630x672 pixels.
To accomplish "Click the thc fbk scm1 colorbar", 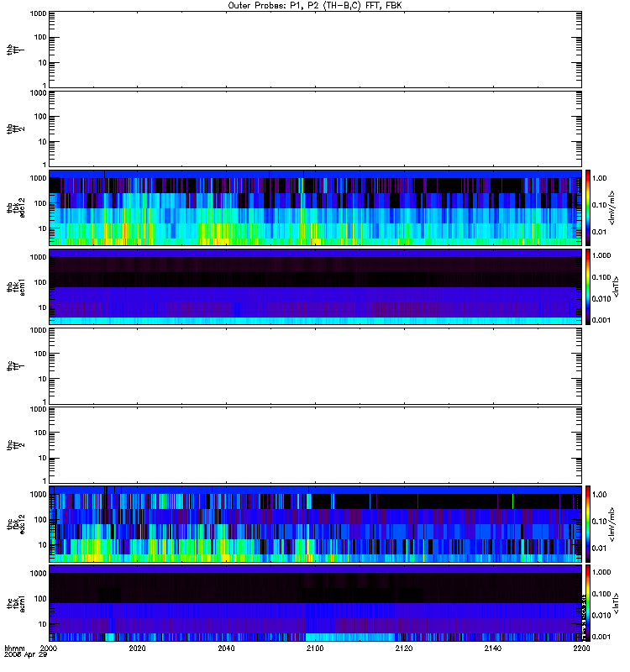I will click(588, 603).
